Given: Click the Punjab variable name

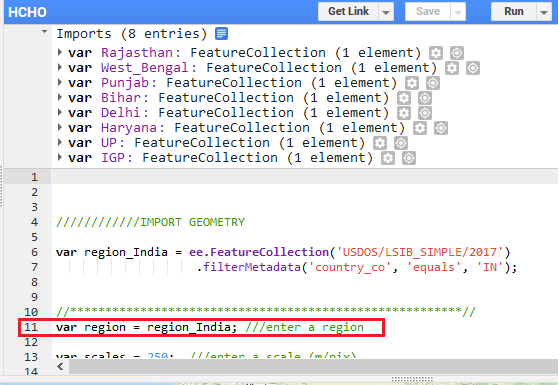Looking at the screenshot, I should 125,83.
